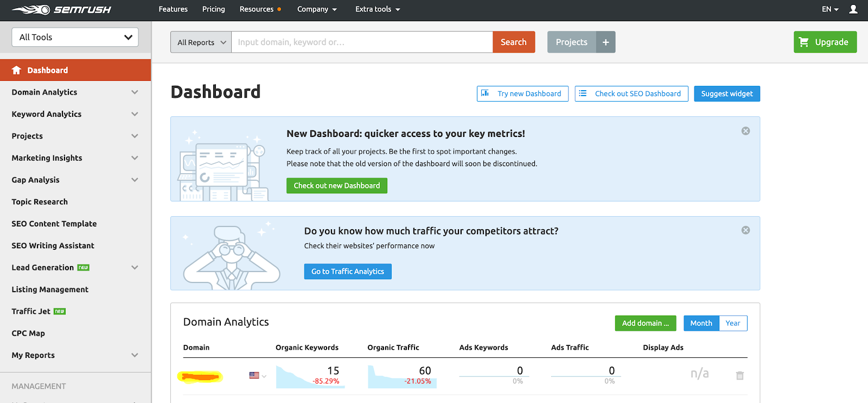Click Go to Traffic Analytics
Image resolution: width=868 pixels, height=403 pixels.
[x=348, y=272]
